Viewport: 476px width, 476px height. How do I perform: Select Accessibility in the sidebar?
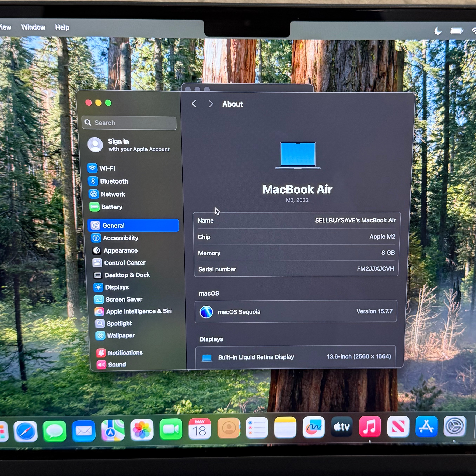pyautogui.click(x=115, y=238)
